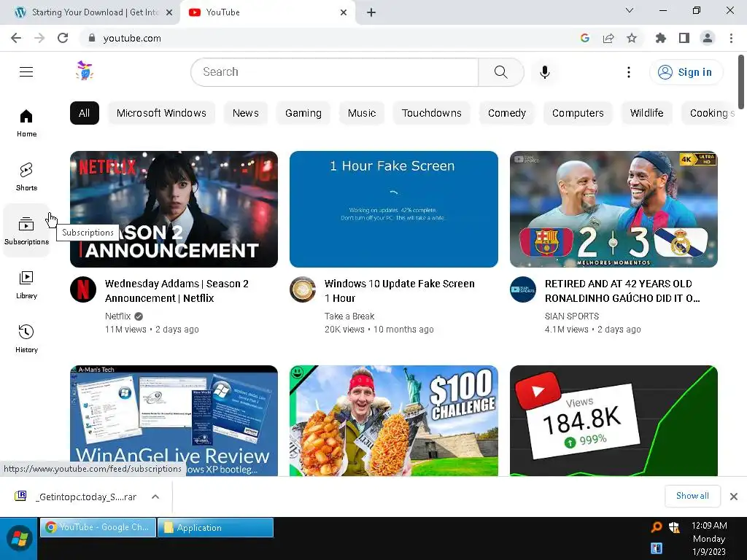
Task: Expand the tab search dropdown arrow
Action: [x=630, y=10]
